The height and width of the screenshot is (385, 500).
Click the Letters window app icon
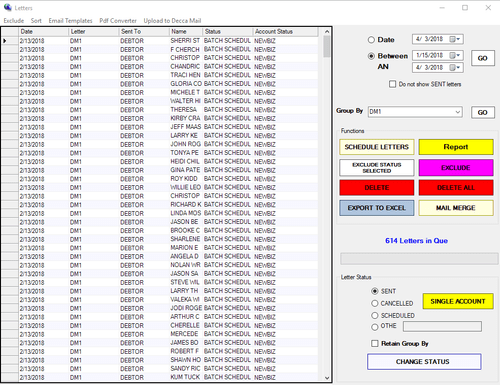[x=7, y=7]
